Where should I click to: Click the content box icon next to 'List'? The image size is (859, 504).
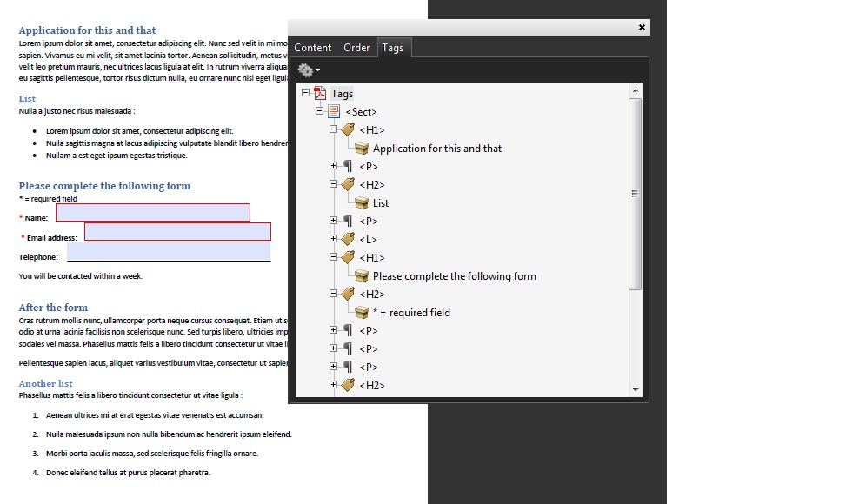pos(360,202)
